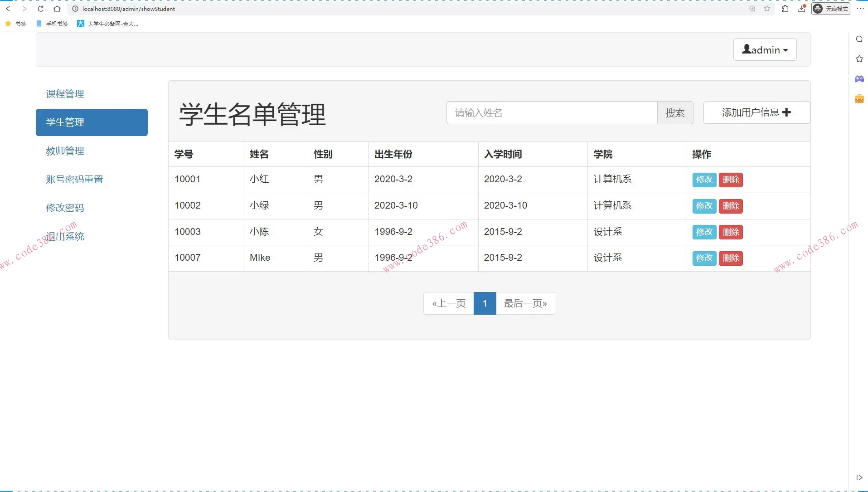Click 添加用户信息 to add a user
This screenshot has width=868, height=492.
pos(756,112)
